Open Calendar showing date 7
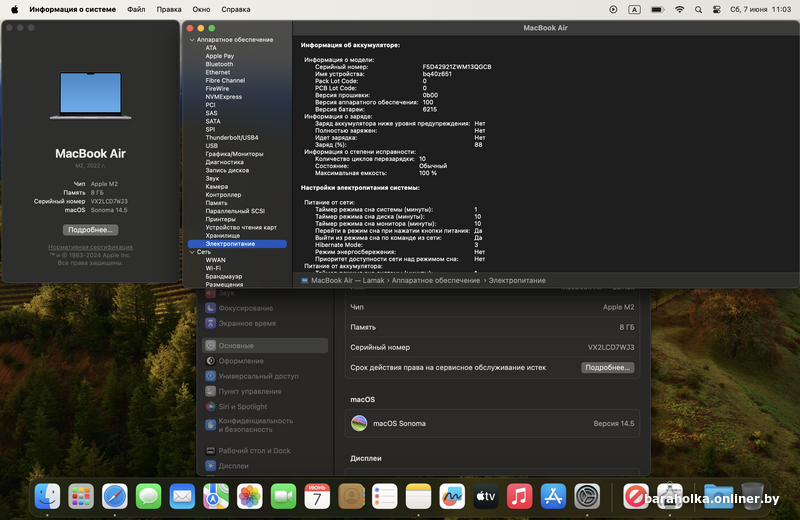The height and width of the screenshot is (520, 800). coord(317,496)
